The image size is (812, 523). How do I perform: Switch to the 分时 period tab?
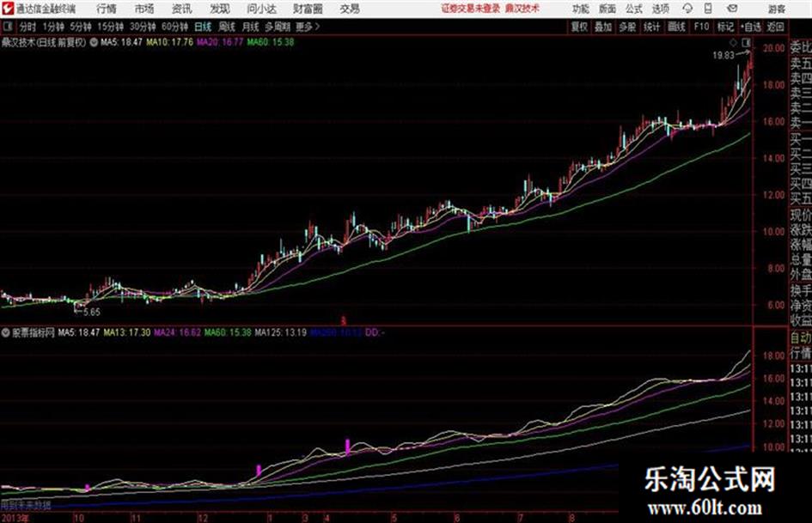pyautogui.click(x=27, y=27)
